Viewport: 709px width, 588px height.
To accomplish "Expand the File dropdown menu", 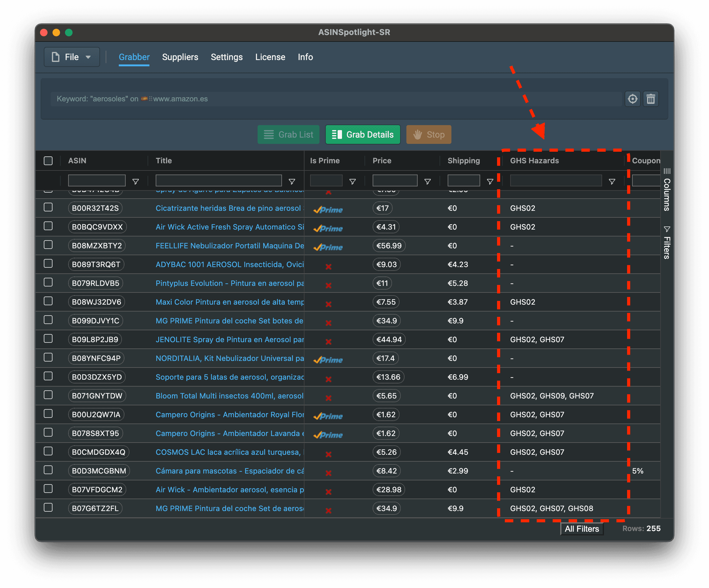I will click(88, 57).
